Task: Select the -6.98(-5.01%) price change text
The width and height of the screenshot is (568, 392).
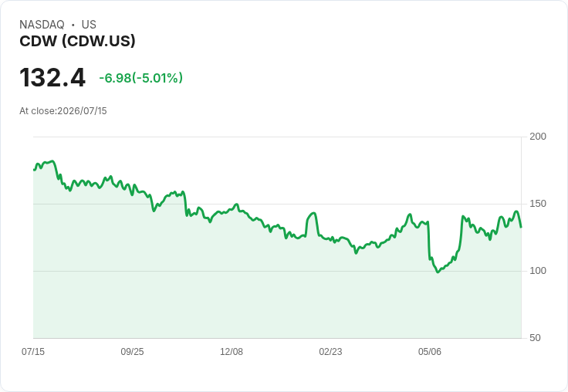Action: tap(141, 78)
